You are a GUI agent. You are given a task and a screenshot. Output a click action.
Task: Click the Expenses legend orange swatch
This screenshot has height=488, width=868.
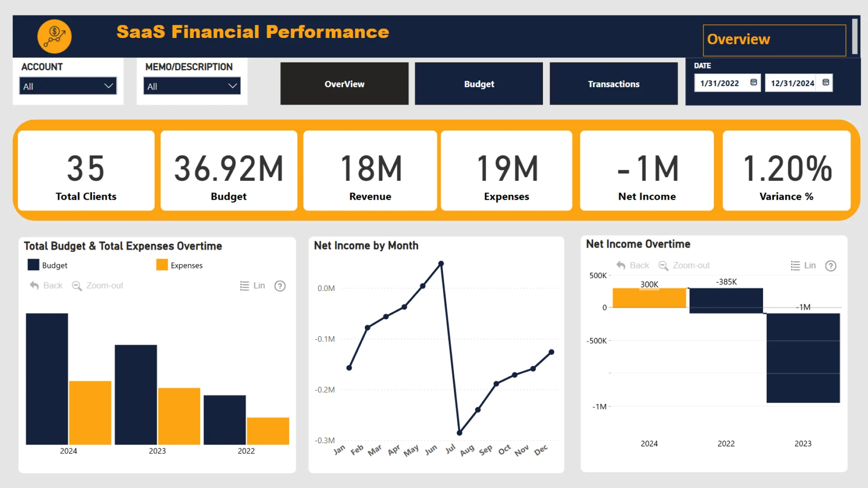162,265
